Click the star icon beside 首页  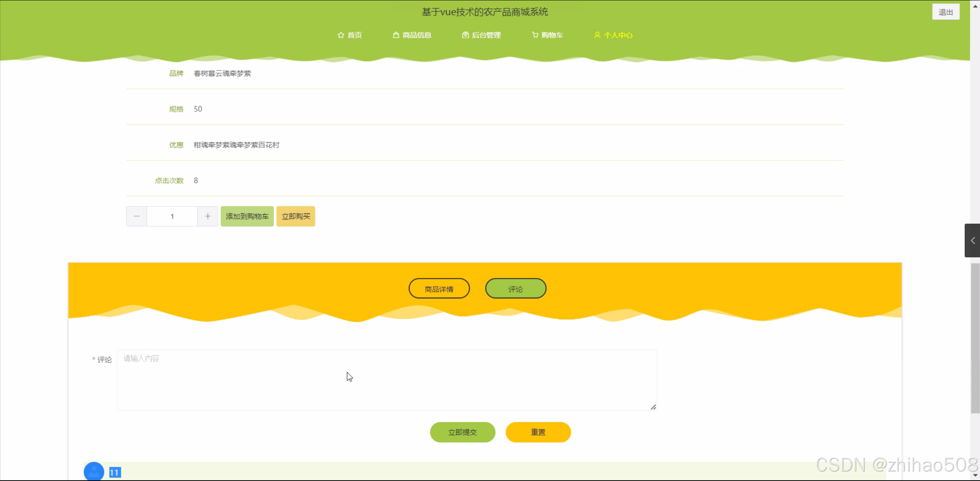(341, 35)
